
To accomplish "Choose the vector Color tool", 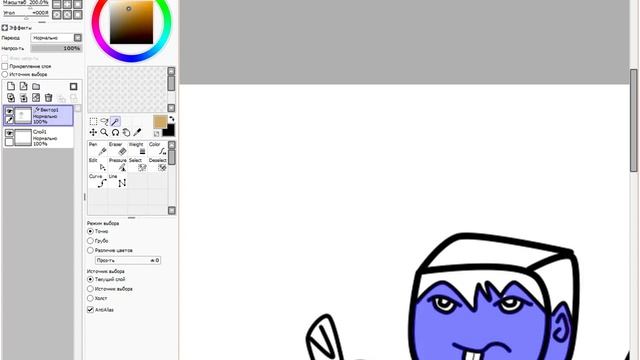I will [158, 149].
